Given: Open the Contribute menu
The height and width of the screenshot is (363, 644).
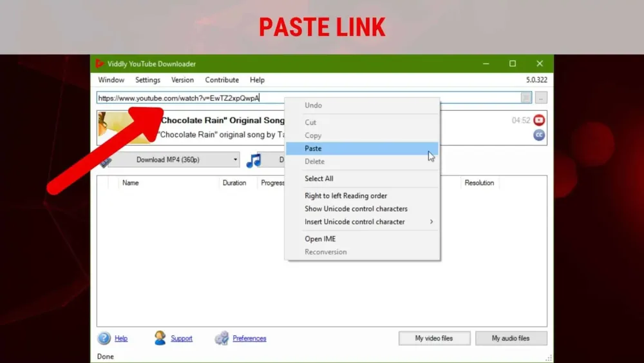Looking at the screenshot, I should [x=222, y=80].
